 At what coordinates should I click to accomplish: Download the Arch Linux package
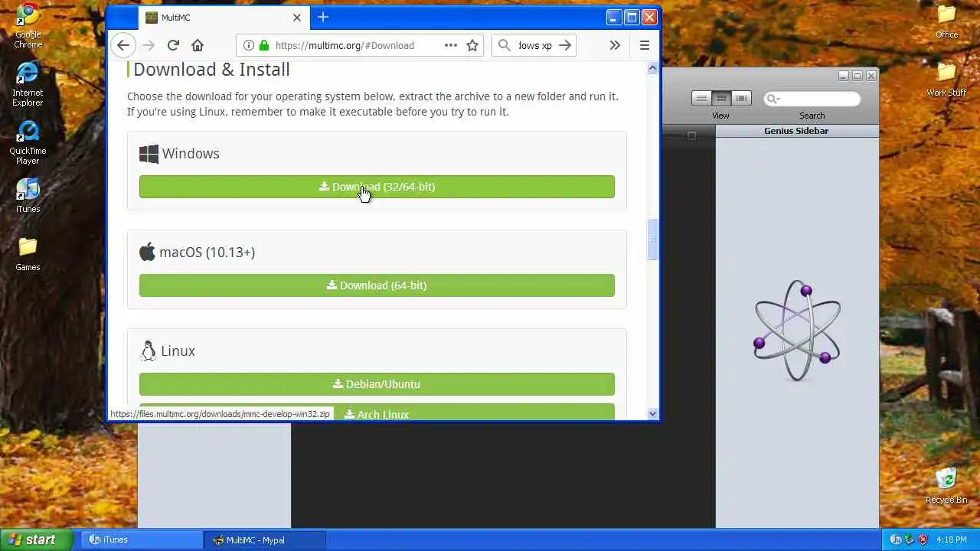pyautogui.click(x=377, y=412)
